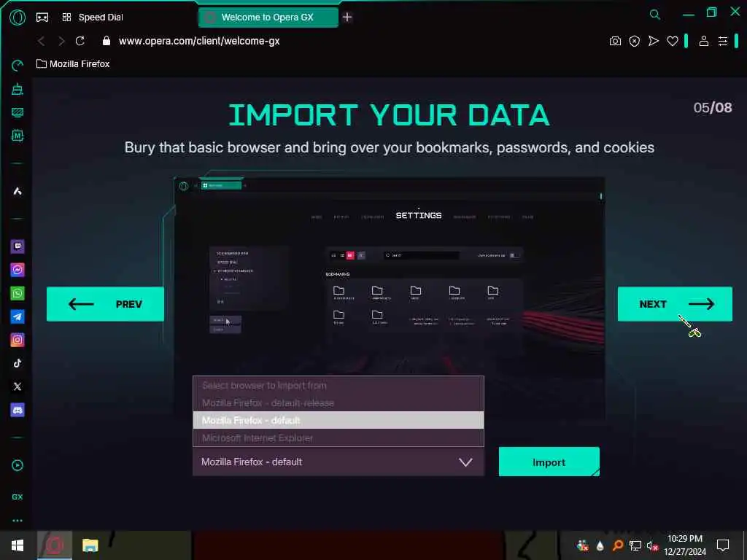Open the network limiter sidebar icon
Image resolution: width=747 pixels, height=560 pixels.
18,112
